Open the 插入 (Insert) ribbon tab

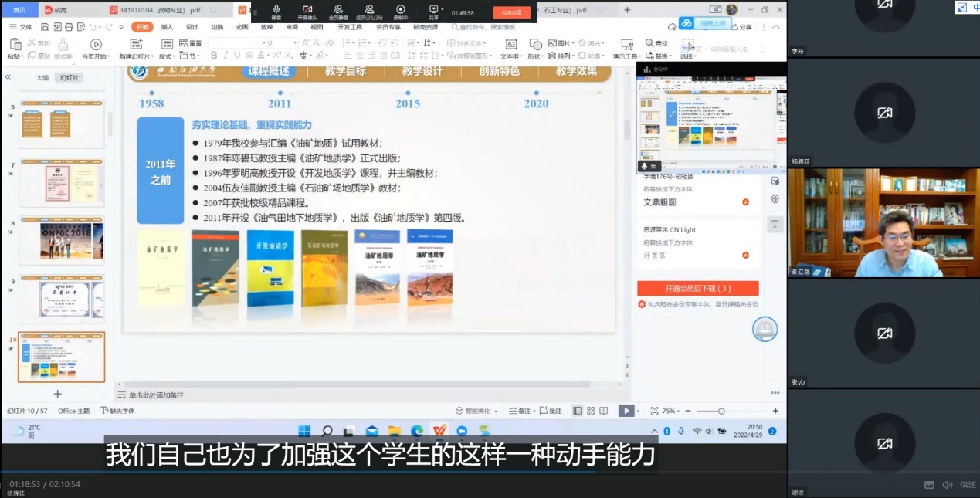point(167,27)
